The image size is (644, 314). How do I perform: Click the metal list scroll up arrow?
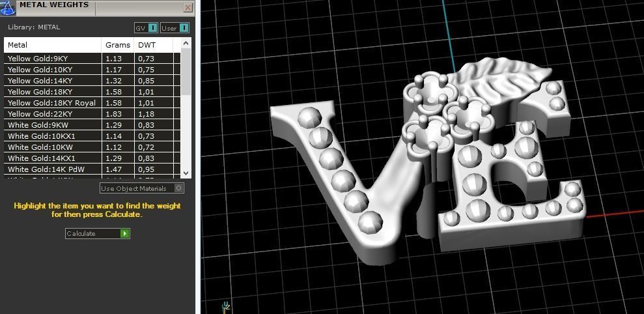click(x=186, y=43)
